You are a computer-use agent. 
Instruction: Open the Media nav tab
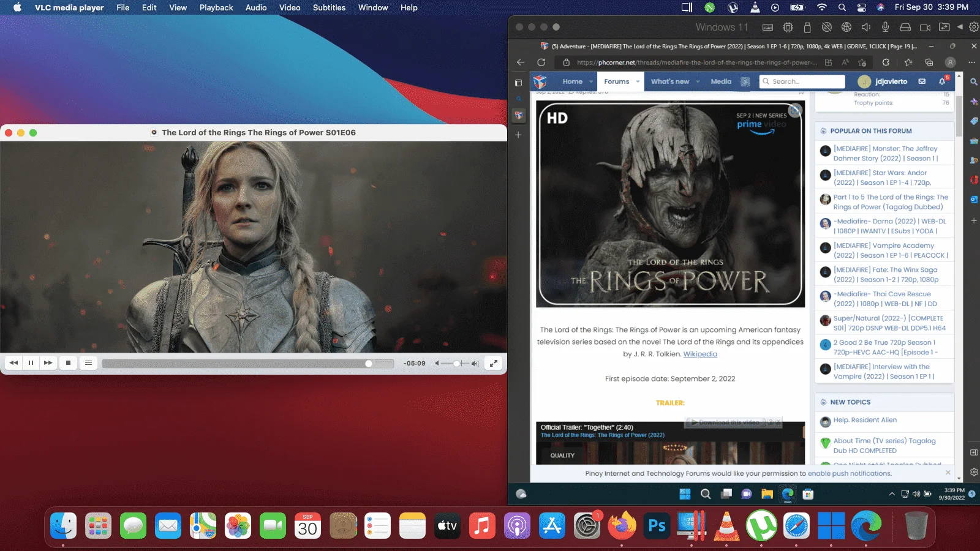pos(721,81)
